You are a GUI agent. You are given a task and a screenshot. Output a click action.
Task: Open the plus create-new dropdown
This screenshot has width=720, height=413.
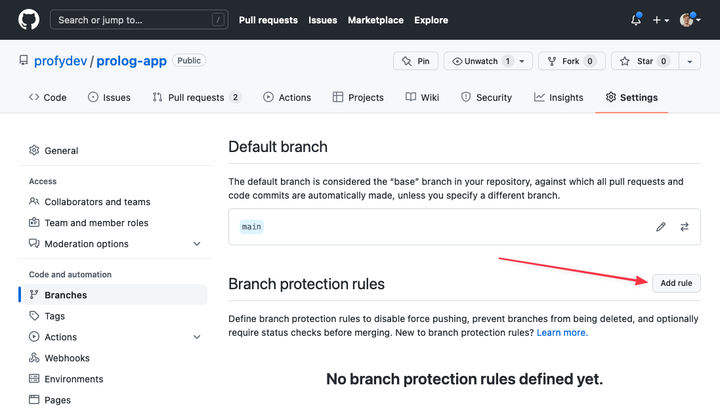tap(661, 20)
